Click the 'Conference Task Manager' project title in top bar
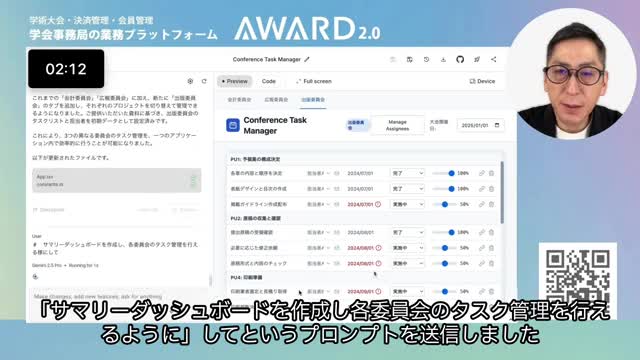 (x=267, y=59)
